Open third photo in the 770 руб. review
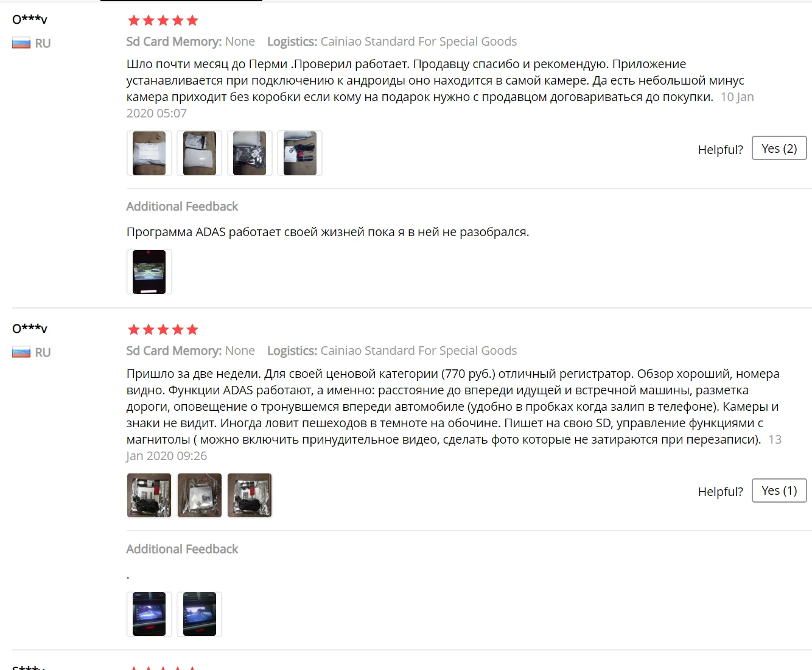 pyautogui.click(x=250, y=495)
